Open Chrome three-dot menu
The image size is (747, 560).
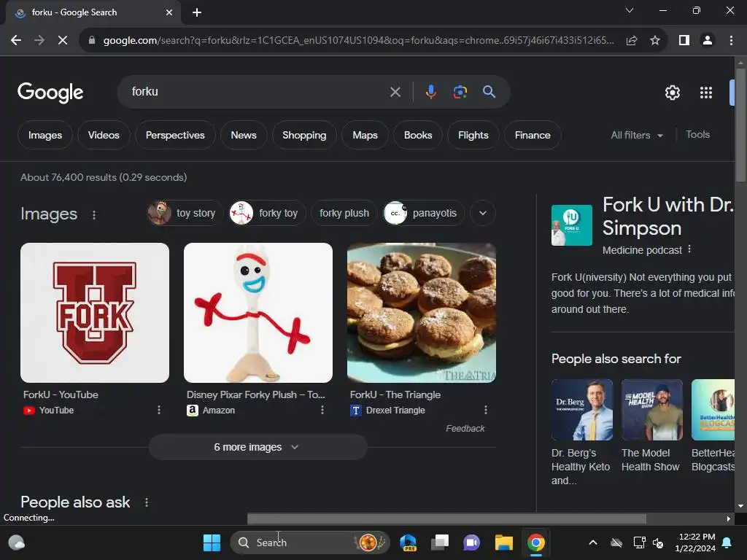[731, 41]
